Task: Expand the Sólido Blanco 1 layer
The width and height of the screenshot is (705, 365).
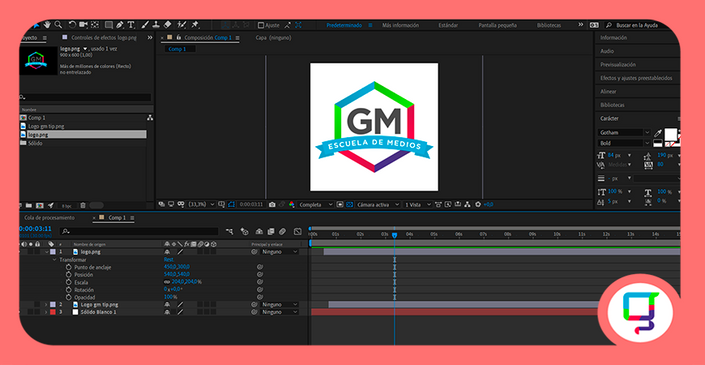Action: tap(46, 312)
